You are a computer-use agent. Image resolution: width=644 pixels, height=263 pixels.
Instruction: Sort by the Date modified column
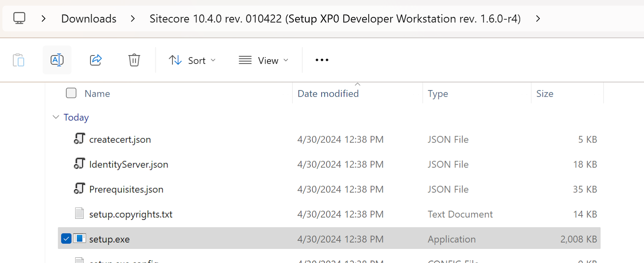coord(328,93)
